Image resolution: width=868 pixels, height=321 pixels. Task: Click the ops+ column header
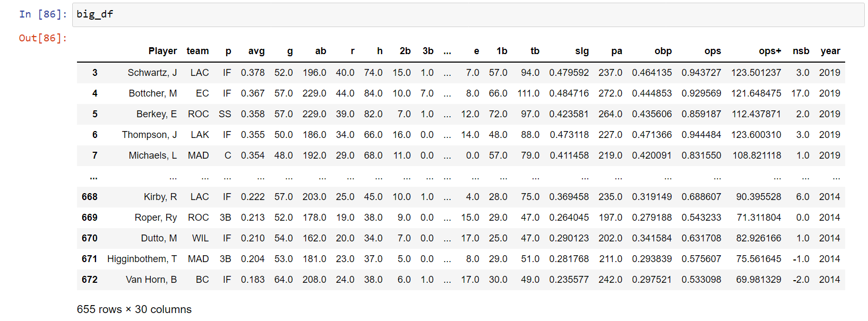point(770,51)
